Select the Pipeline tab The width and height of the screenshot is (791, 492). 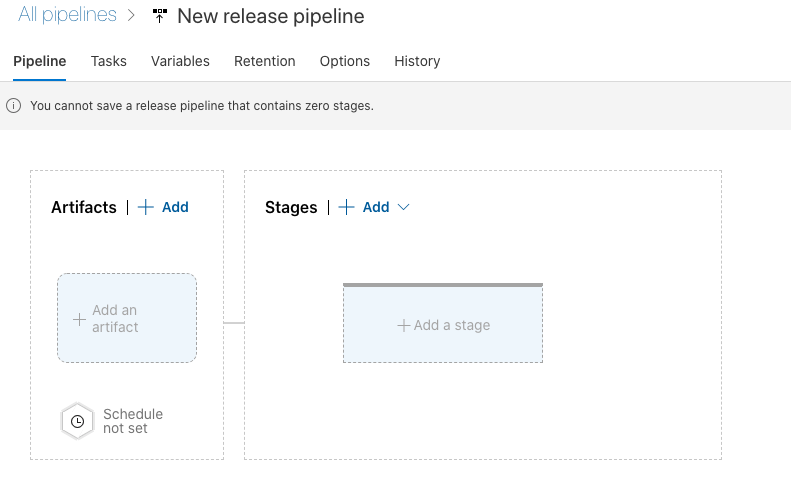tap(40, 61)
